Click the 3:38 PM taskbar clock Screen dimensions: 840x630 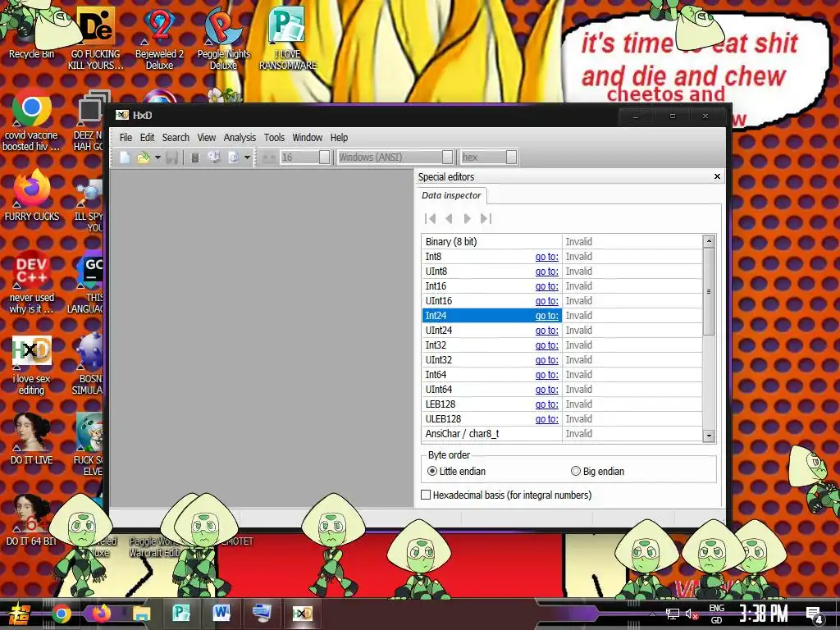point(764,614)
